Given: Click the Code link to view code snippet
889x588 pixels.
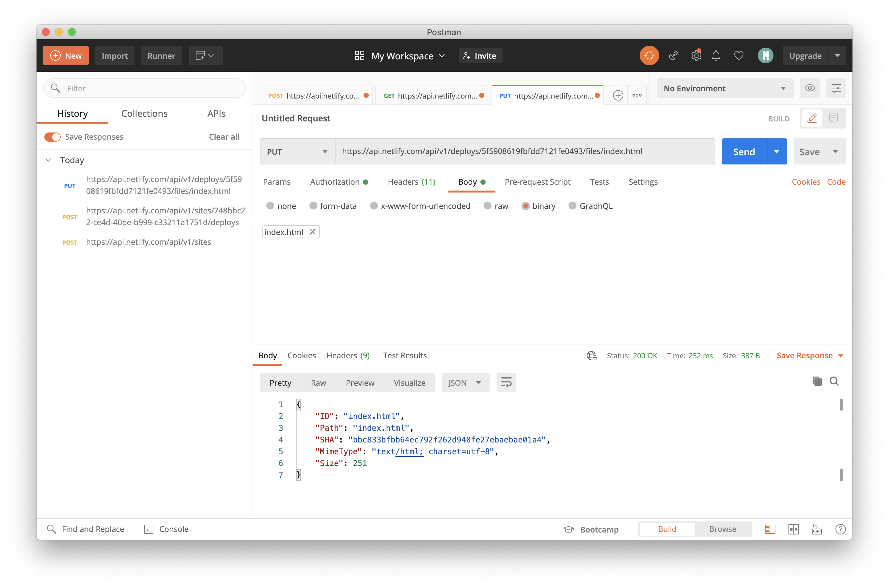Looking at the screenshot, I should pyautogui.click(x=836, y=182).
